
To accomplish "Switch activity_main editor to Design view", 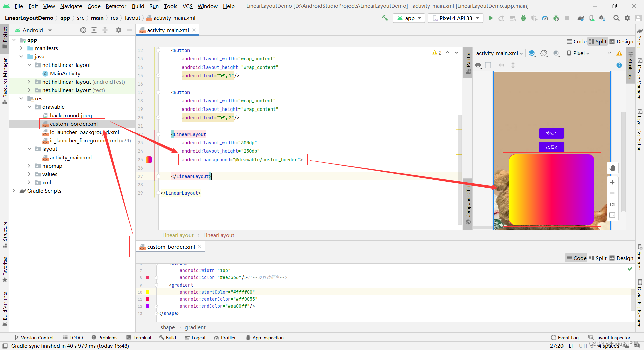I will (622, 41).
